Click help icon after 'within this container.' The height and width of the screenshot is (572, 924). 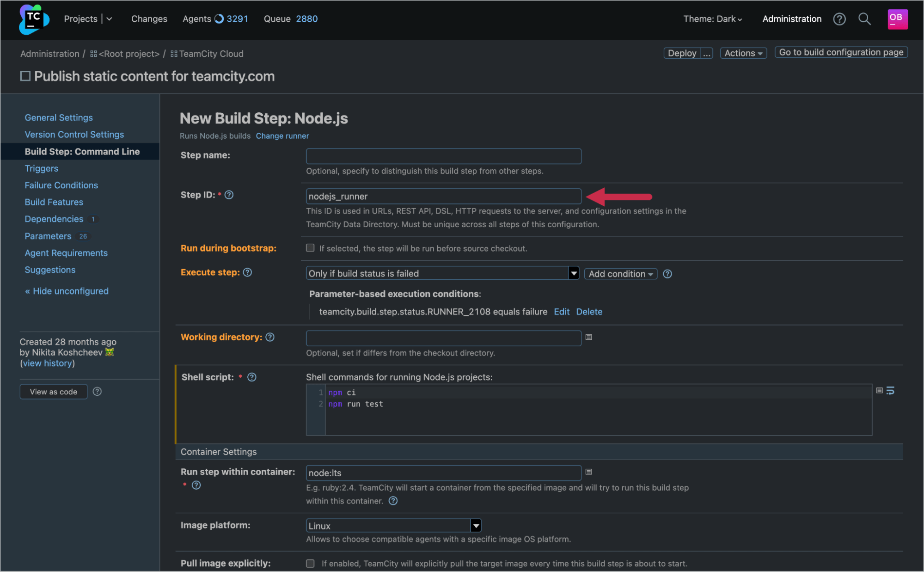pos(393,501)
